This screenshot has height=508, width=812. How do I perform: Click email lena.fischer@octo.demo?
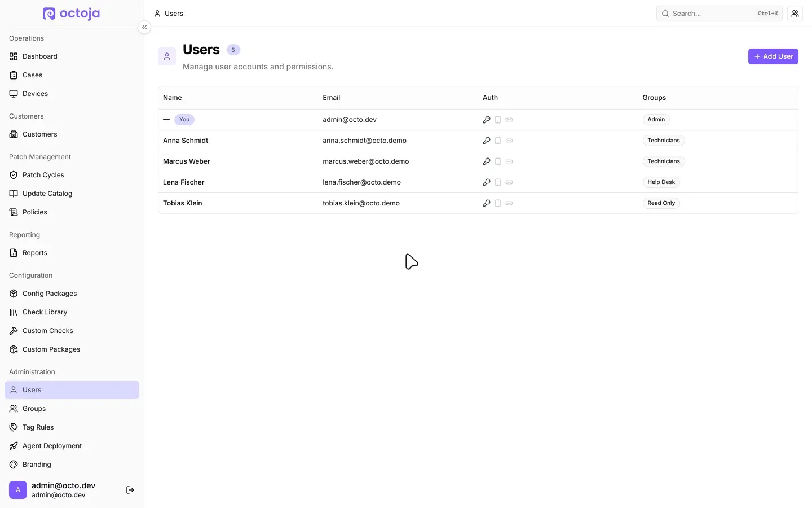click(361, 182)
